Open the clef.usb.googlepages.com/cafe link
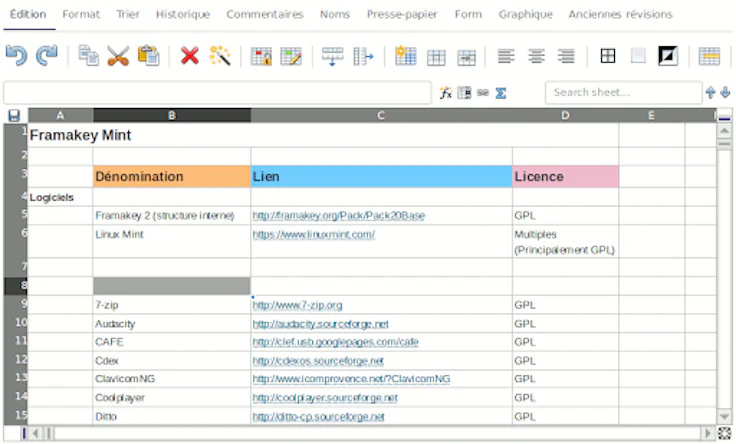Screen dimensions: 736x444 (335, 342)
